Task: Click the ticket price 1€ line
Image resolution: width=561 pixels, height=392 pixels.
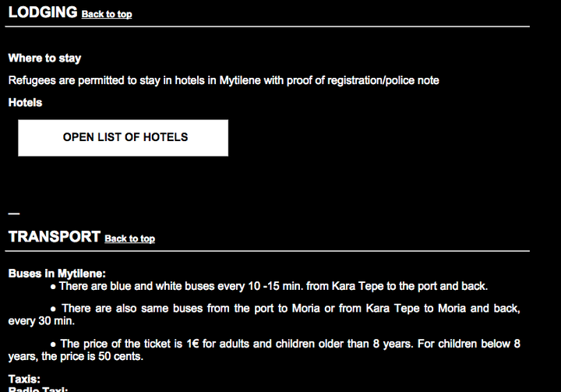Action: click(x=264, y=350)
